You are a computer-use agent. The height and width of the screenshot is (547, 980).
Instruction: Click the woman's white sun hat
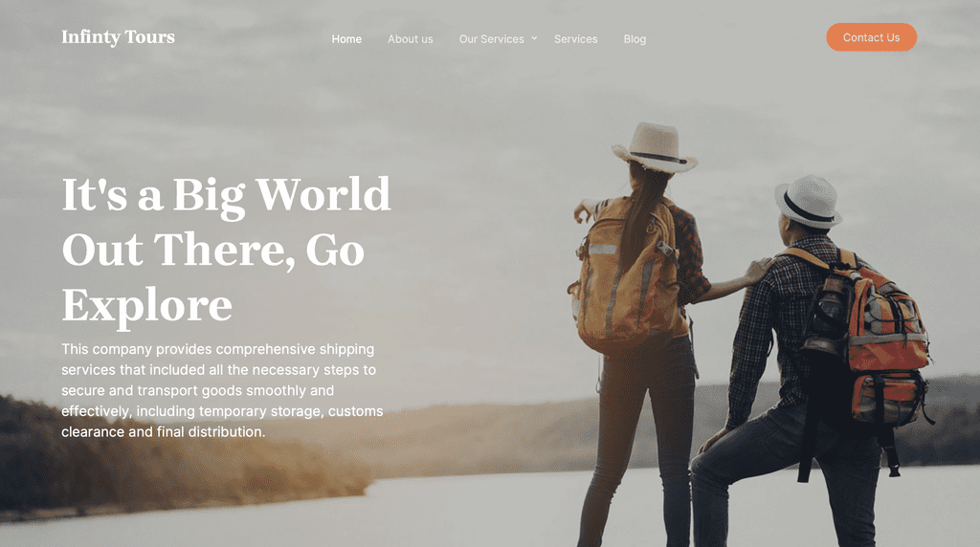coord(655,147)
